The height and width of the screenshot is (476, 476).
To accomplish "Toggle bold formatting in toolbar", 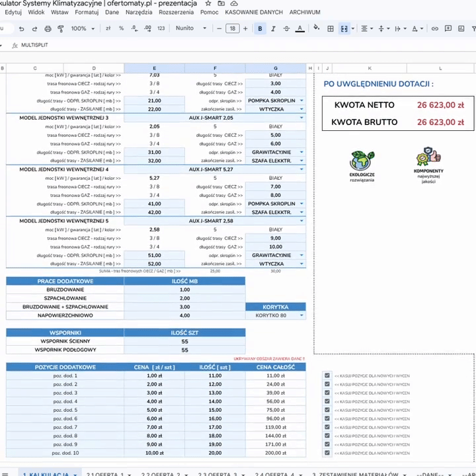I will pos(260,28).
